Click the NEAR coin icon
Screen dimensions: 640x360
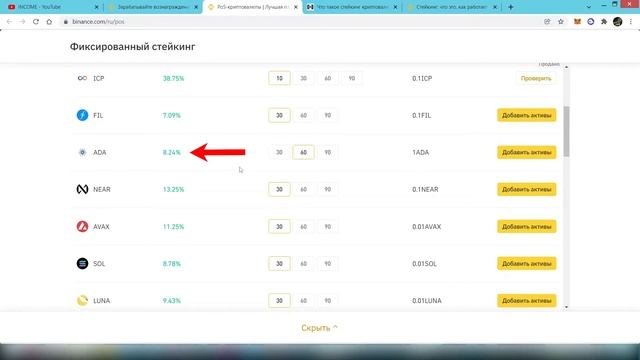tap(82, 189)
